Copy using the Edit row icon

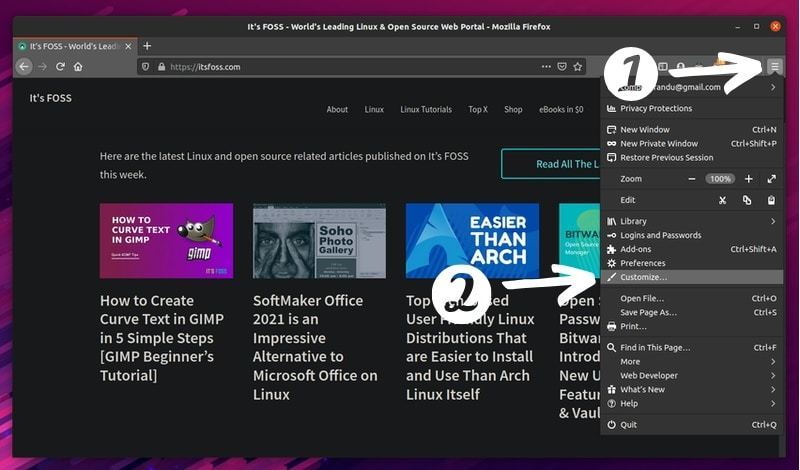pos(747,200)
